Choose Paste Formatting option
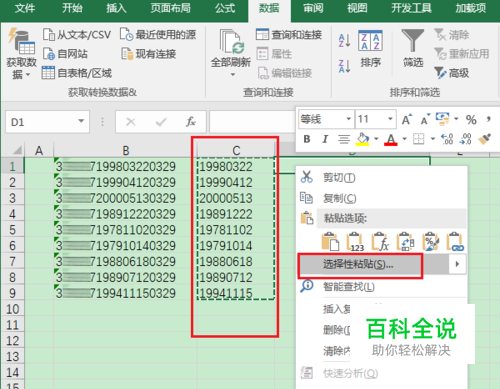The width and height of the screenshot is (500, 389). [430, 241]
